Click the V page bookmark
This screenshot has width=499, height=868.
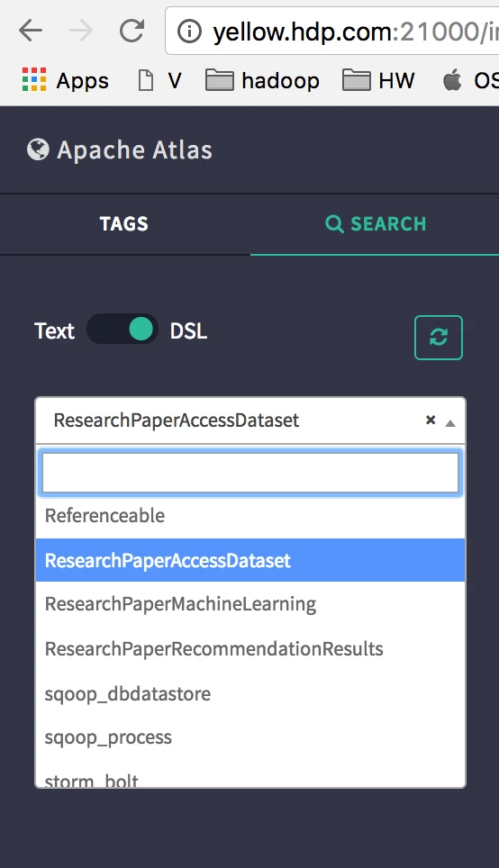point(160,81)
